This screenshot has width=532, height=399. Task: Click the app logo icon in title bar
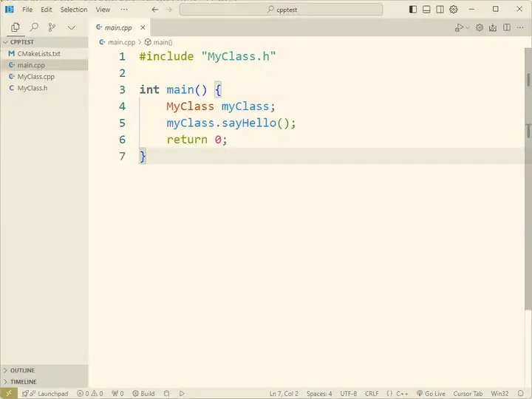coord(9,10)
